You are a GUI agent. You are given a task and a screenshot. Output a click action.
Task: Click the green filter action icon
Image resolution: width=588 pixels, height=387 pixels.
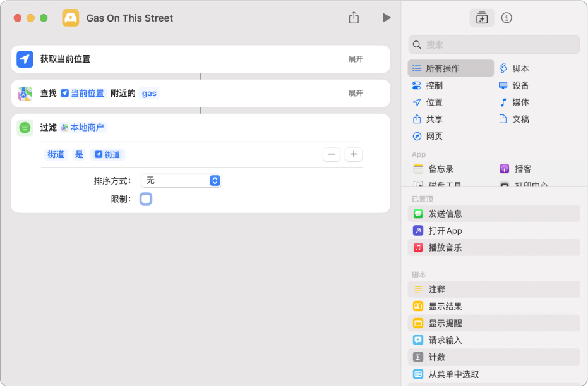pos(25,128)
